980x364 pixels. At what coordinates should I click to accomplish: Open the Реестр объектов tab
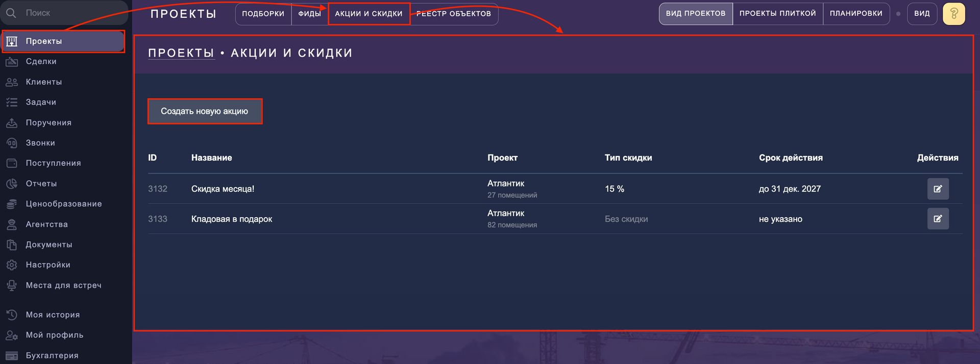pos(454,14)
